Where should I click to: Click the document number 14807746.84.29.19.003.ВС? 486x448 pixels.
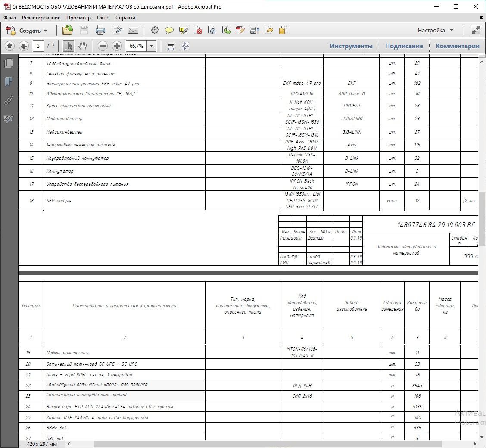coord(436,225)
